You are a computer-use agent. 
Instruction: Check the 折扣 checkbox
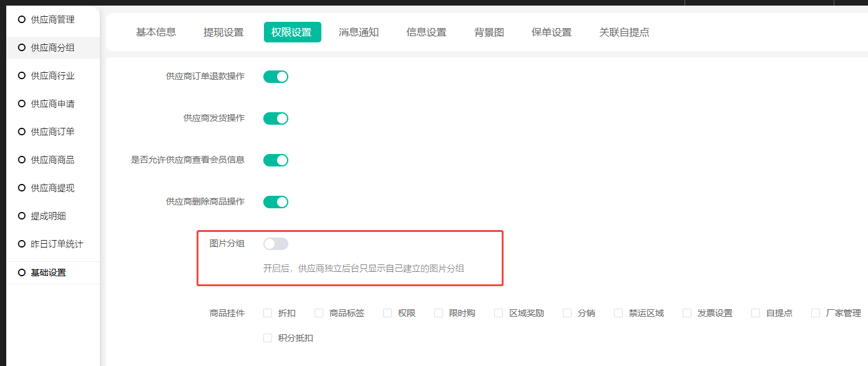point(268,313)
